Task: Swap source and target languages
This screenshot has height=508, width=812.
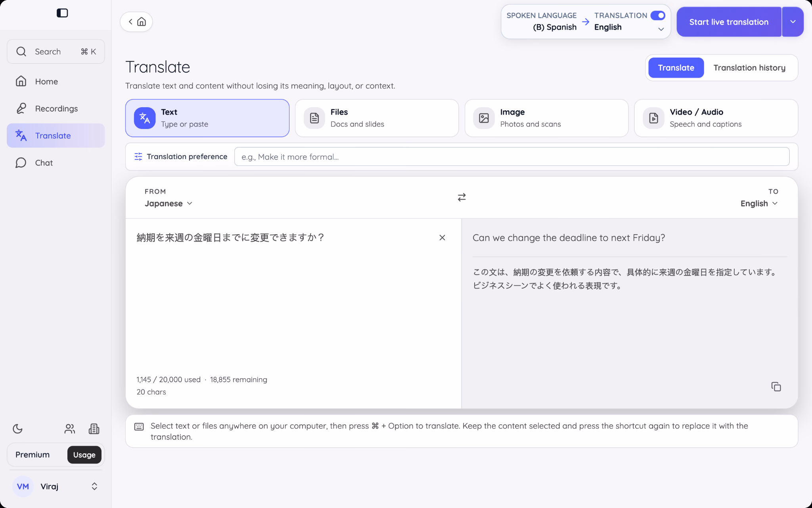Action: pos(462,197)
